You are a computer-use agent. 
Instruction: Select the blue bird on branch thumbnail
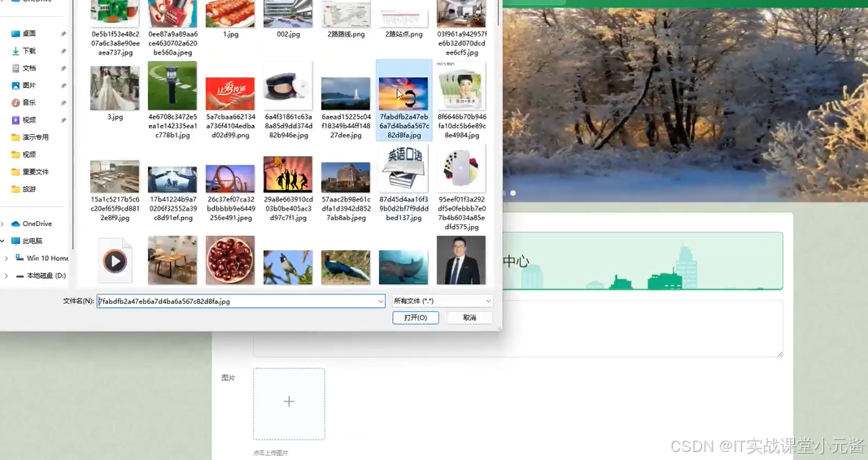288,267
